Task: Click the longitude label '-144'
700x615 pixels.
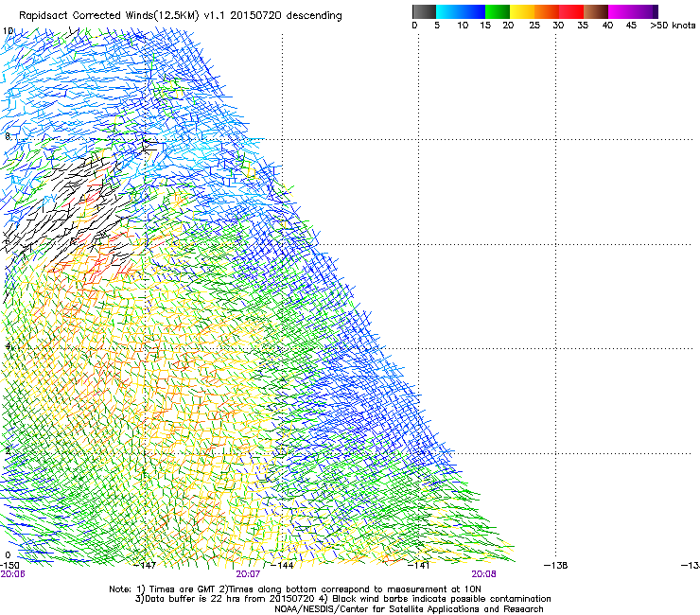Action: click(282, 566)
